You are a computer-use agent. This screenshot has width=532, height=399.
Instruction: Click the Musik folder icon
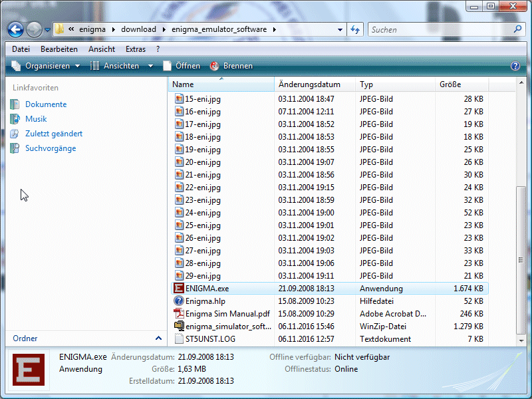tap(15, 119)
